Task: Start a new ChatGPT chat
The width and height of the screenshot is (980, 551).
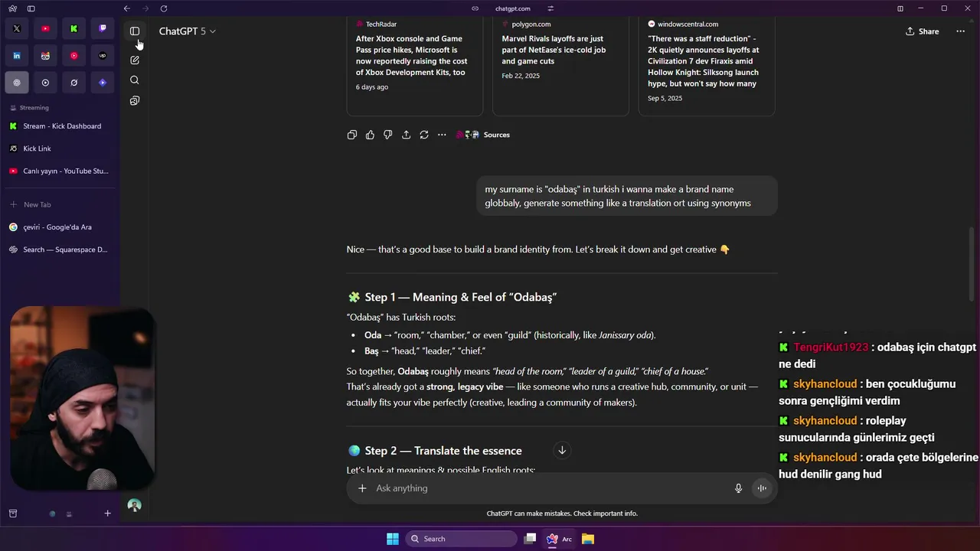Action: (135, 60)
